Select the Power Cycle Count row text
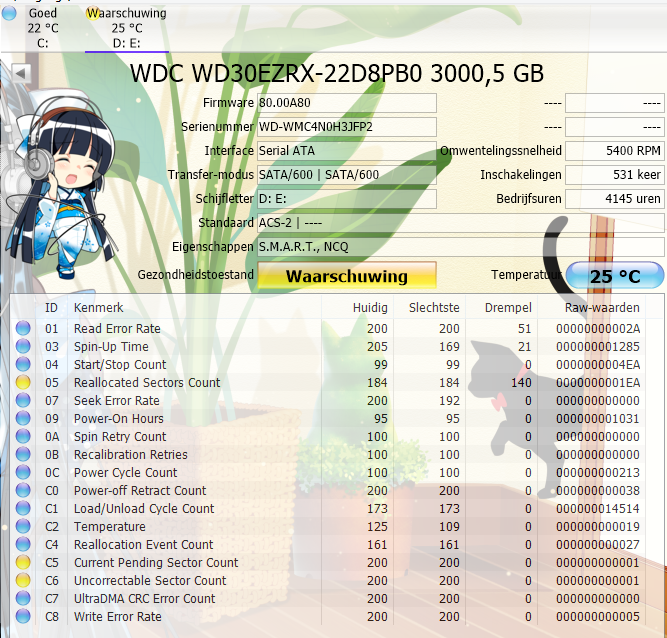The image size is (667, 638). pos(125,473)
